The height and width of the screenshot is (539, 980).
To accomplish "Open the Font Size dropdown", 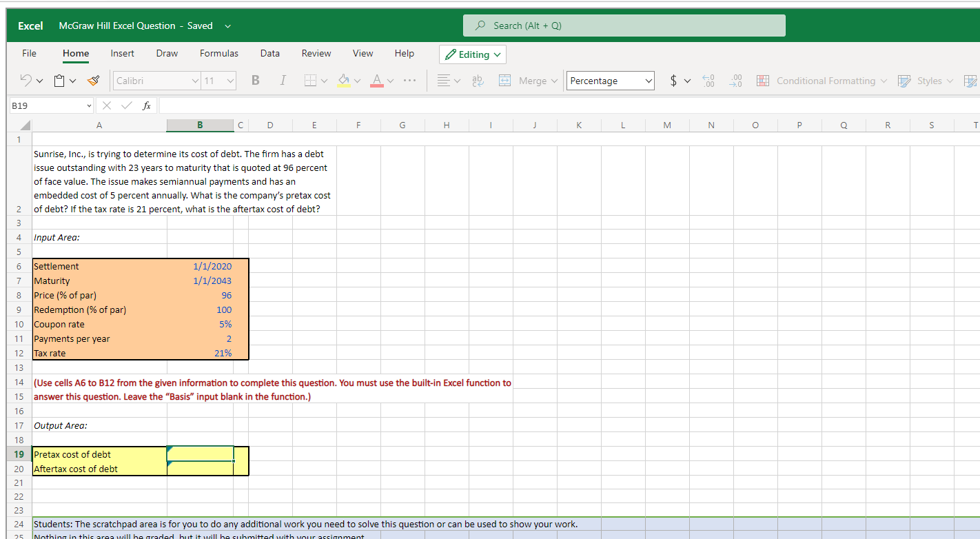I will 218,80.
